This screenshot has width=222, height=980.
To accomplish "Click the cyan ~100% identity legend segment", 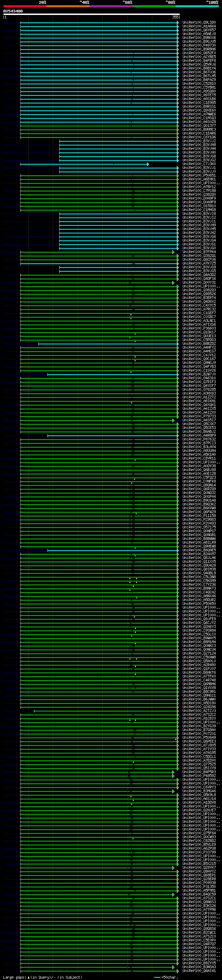I will click(197, 6).
